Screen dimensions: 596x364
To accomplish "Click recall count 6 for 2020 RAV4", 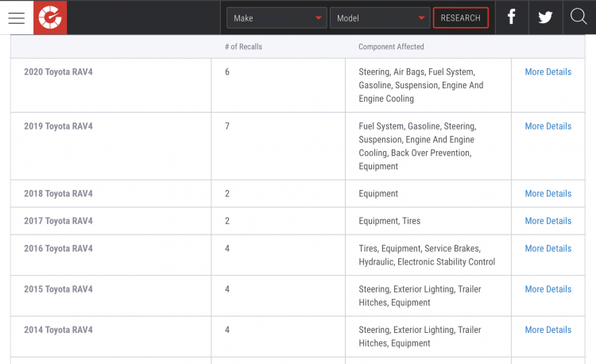I will (x=227, y=72).
